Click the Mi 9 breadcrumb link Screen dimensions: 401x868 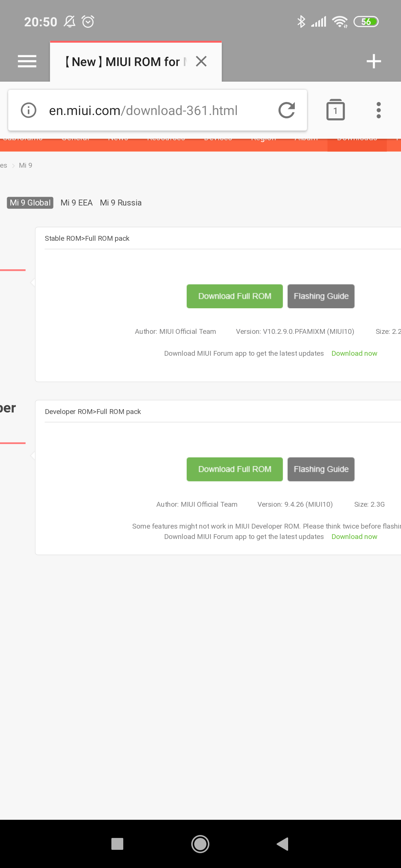point(26,165)
